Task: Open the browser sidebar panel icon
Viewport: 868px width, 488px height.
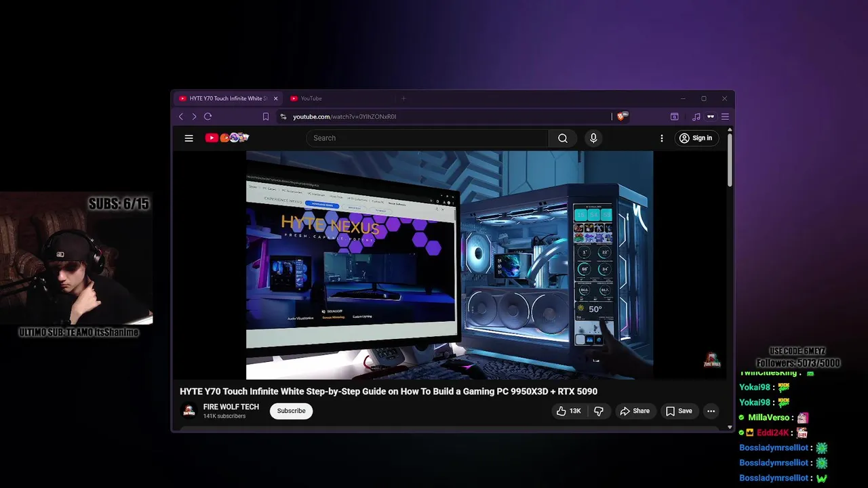Action: coord(675,117)
